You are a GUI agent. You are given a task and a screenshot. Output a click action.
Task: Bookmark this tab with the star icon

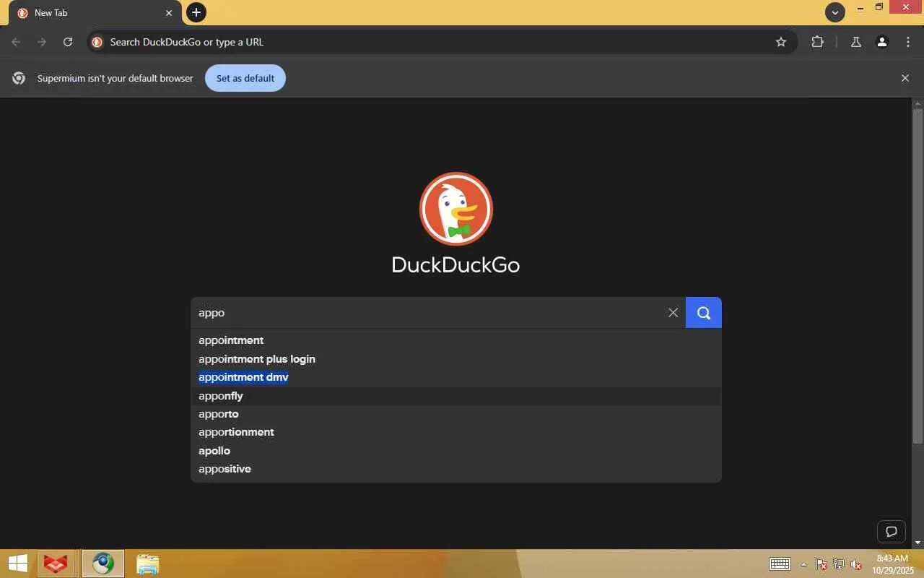point(781,42)
